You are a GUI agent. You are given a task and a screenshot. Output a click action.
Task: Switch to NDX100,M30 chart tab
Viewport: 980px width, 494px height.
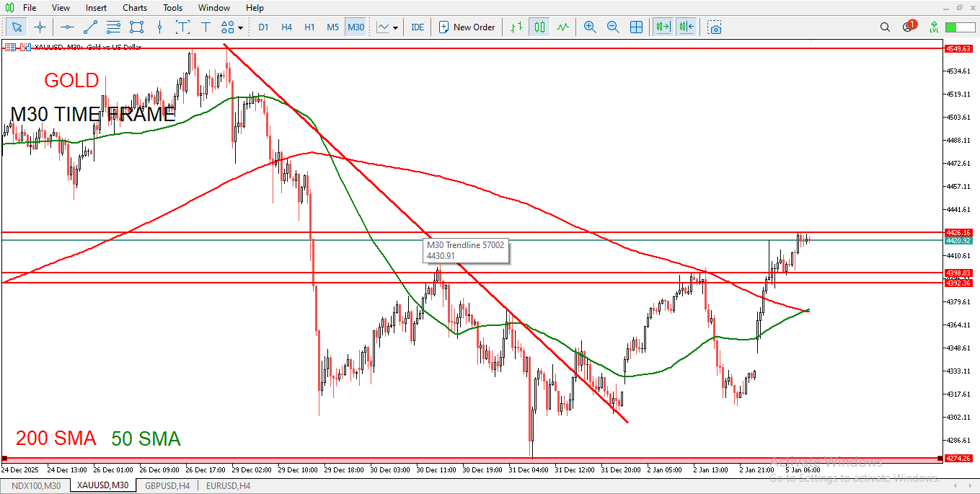(36, 486)
